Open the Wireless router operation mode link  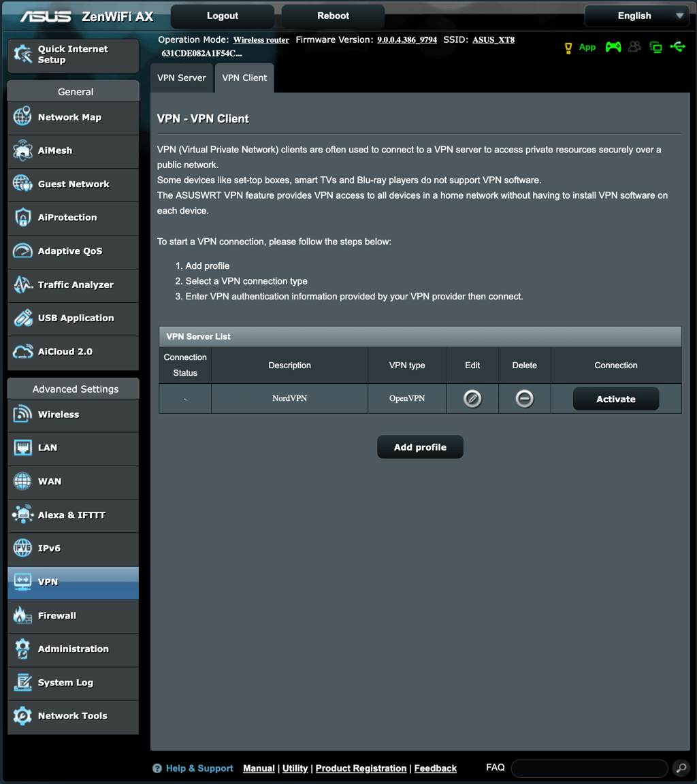coord(261,40)
